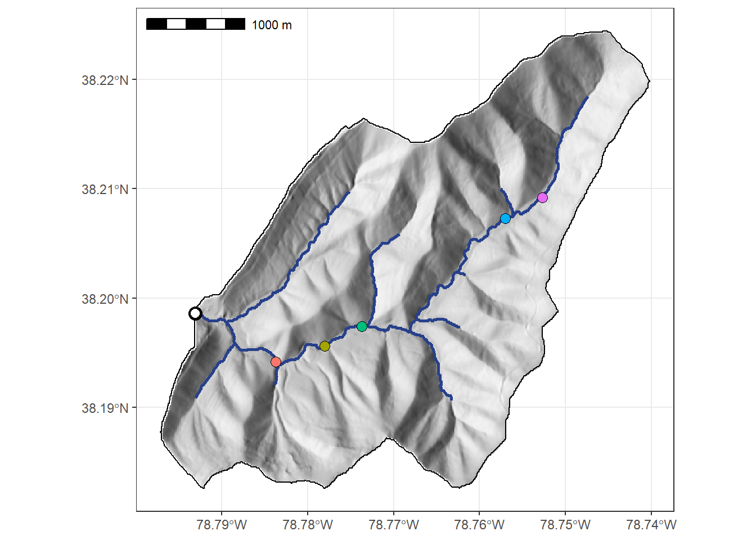Select the salmon-red sampling point
Screen dimensions: 756x540
[x=276, y=362]
